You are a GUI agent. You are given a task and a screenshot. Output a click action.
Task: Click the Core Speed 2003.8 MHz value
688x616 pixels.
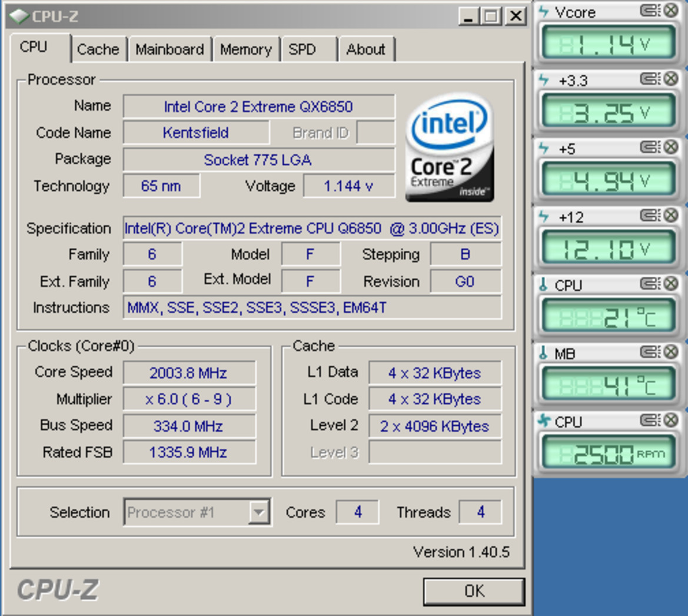(189, 373)
